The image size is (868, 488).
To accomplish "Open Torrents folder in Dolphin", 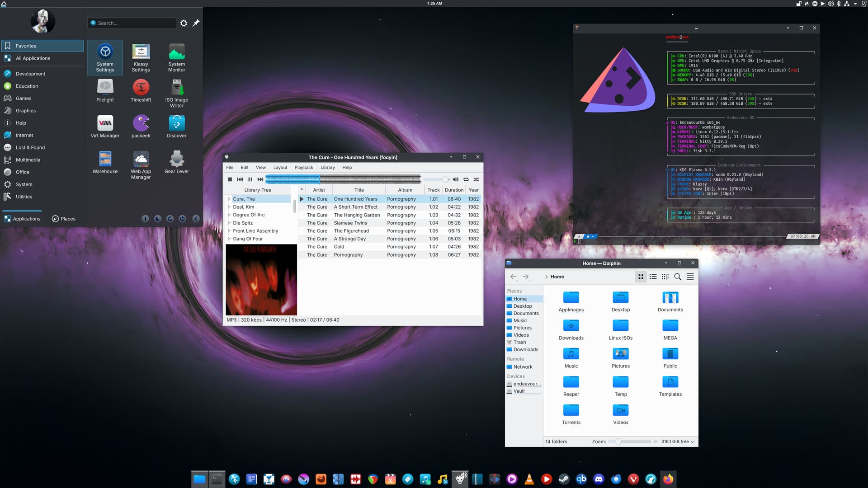I will point(571,414).
